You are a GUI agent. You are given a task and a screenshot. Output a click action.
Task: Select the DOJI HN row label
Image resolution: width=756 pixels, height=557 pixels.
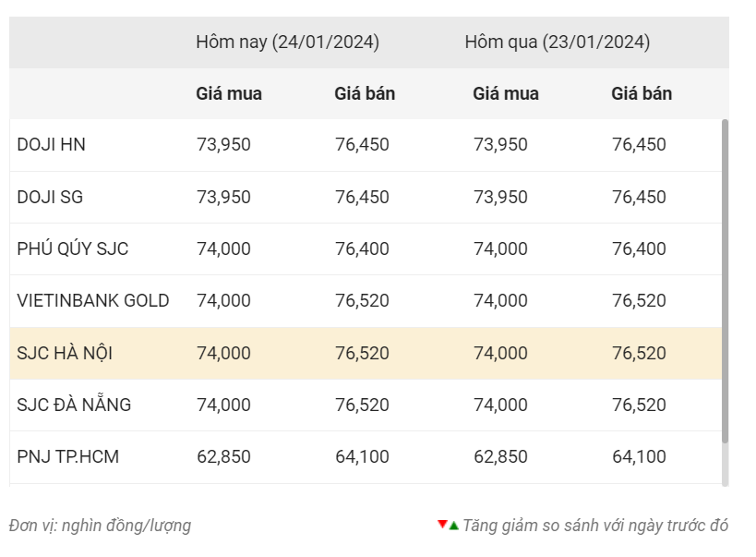pyautogui.click(x=51, y=145)
